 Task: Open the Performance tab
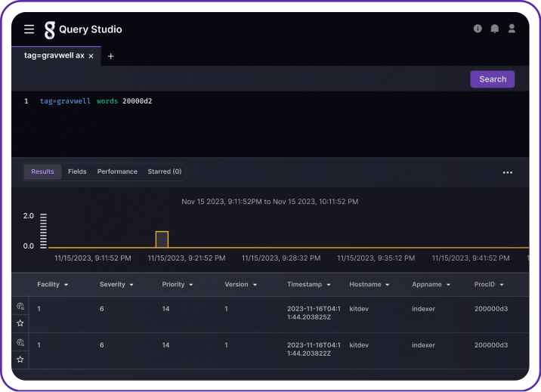(x=117, y=171)
